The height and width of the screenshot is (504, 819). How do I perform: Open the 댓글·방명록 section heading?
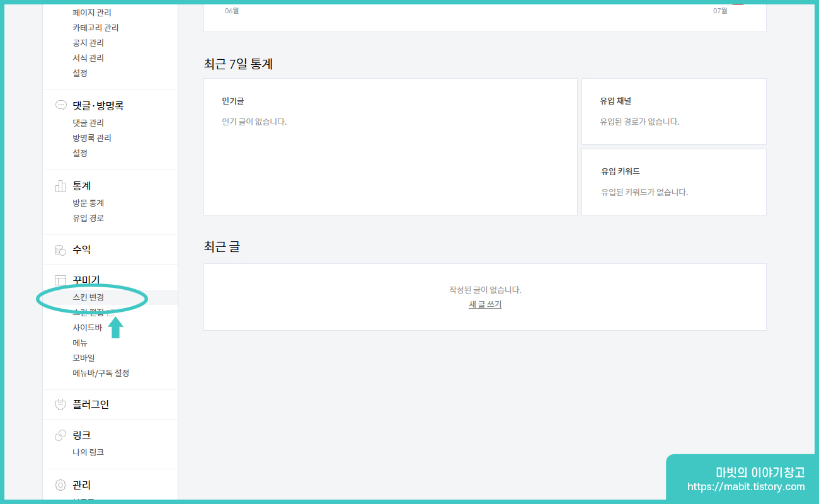98,105
